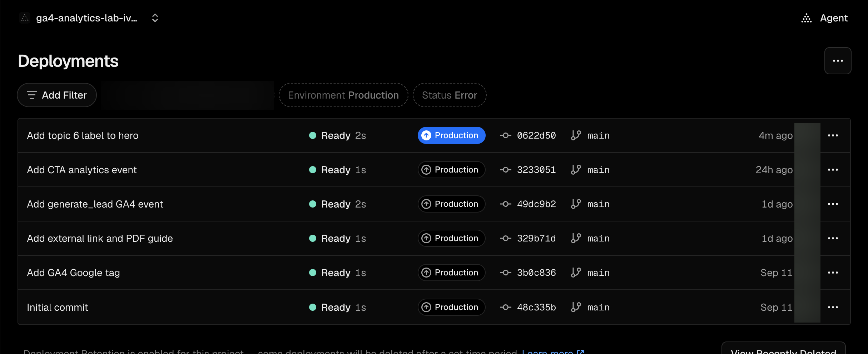Open 'Add external link and PDF guide' deployment
868x354 pixels.
100,238
